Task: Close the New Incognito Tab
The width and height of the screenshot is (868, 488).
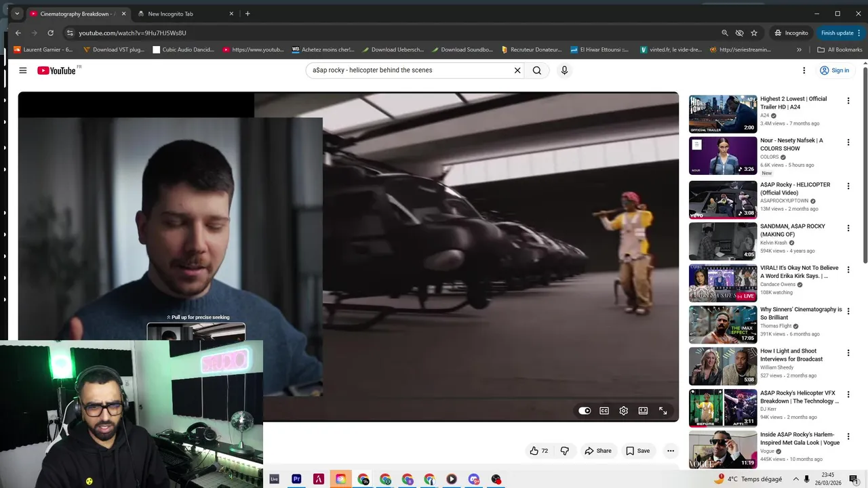Action: click(231, 14)
